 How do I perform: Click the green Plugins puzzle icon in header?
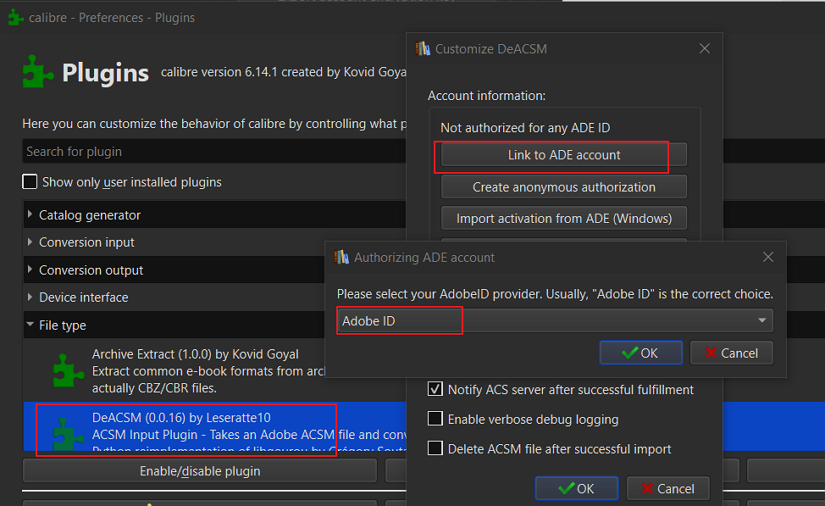coord(37,72)
